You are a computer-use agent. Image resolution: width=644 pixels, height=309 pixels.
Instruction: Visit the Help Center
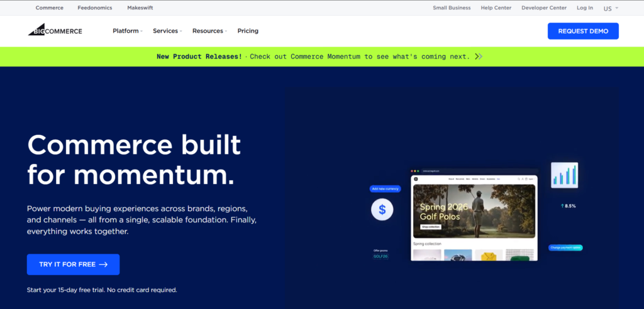click(x=496, y=8)
